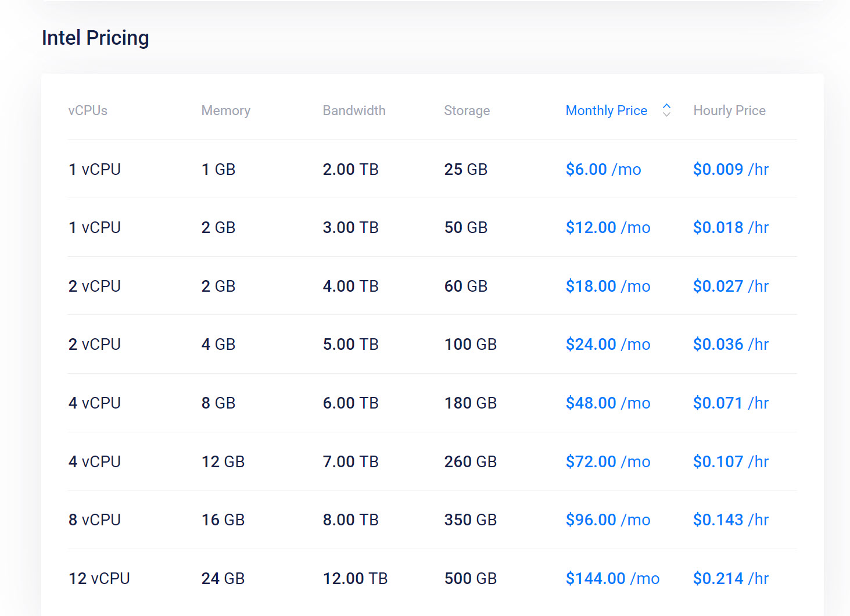Select the $0.143 /hr price

click(730, 520)
